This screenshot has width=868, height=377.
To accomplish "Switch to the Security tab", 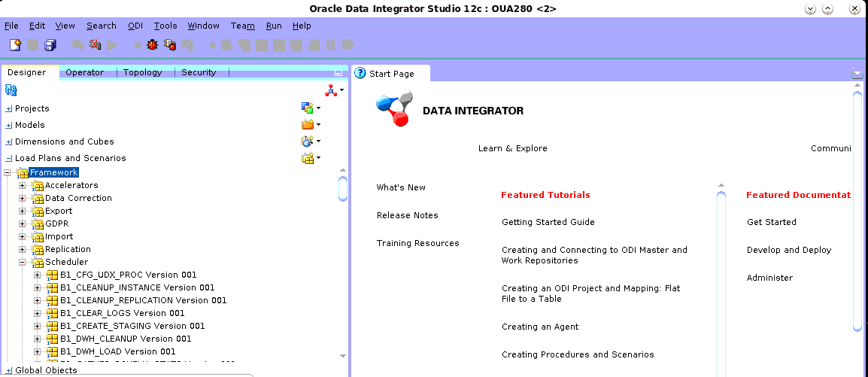I will pyautogui.click(x=199, y=72).
